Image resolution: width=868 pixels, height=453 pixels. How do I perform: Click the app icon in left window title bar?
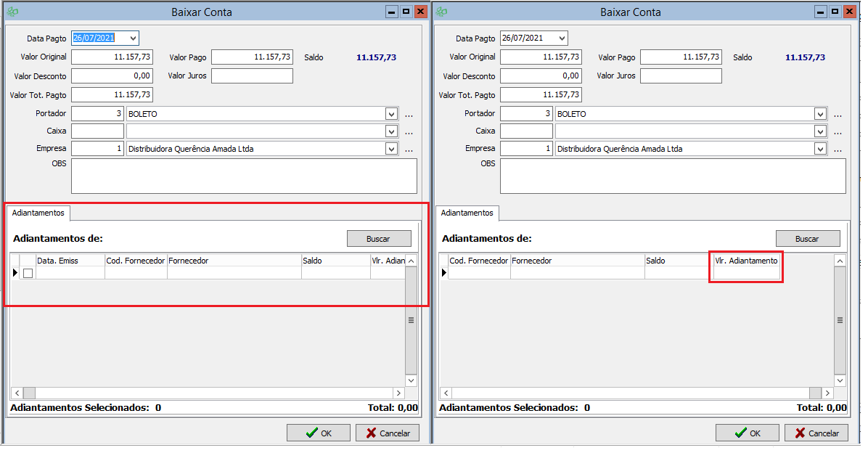tap(13, 12)
